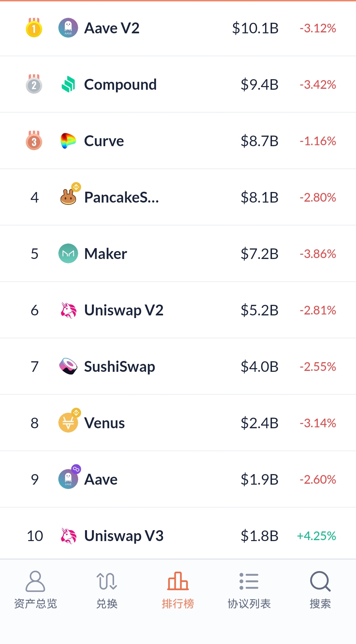Tap the SushiSwap sushi roll logo
Image resolution: width=356 pixels, height=644 pixels.
point(68,366)
